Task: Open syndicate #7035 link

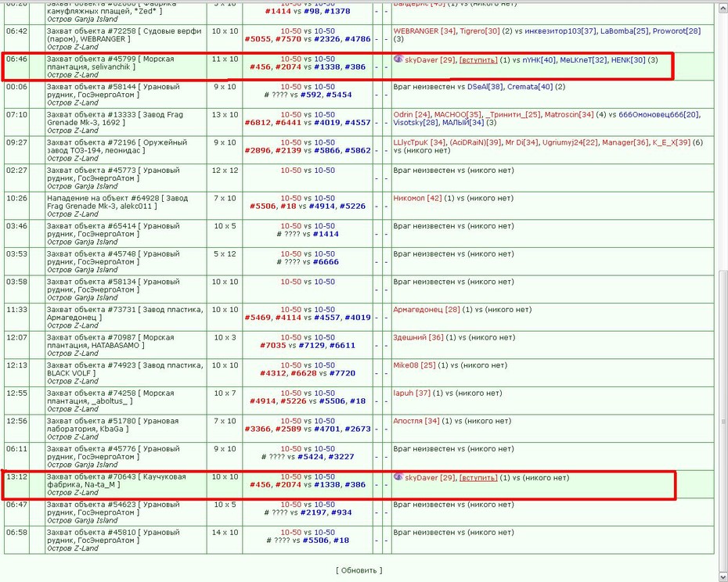Action: (x=273, y=345)
